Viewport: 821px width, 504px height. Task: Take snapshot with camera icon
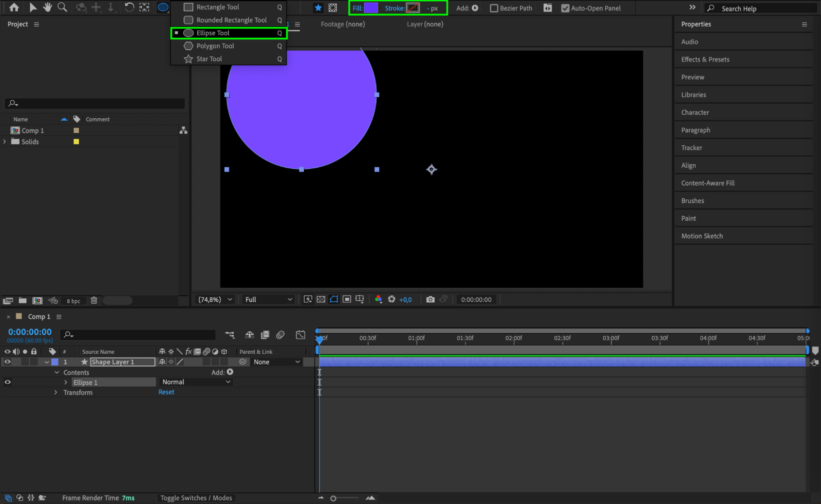(x=430, y=300)
